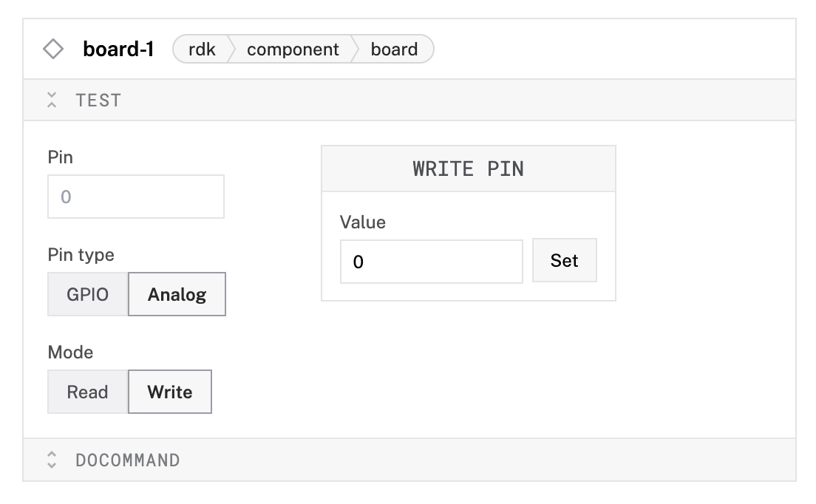Click the component breadcrumb segment
Viewport: 816px width, 504px height.
[x=293, y=50]
